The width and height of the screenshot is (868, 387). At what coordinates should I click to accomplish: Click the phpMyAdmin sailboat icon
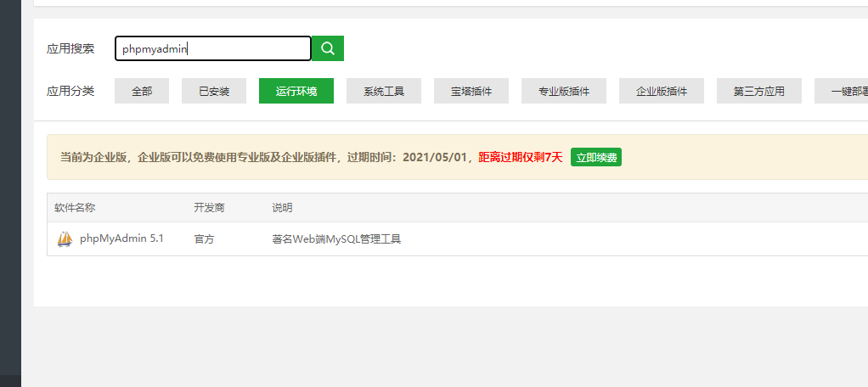point(65,238)
